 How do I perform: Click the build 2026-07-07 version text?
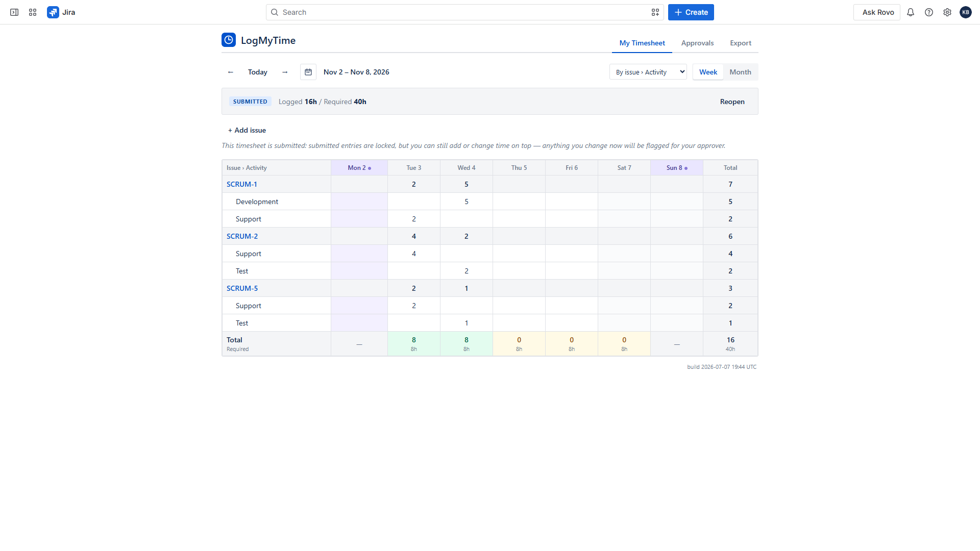click(722, 367)
